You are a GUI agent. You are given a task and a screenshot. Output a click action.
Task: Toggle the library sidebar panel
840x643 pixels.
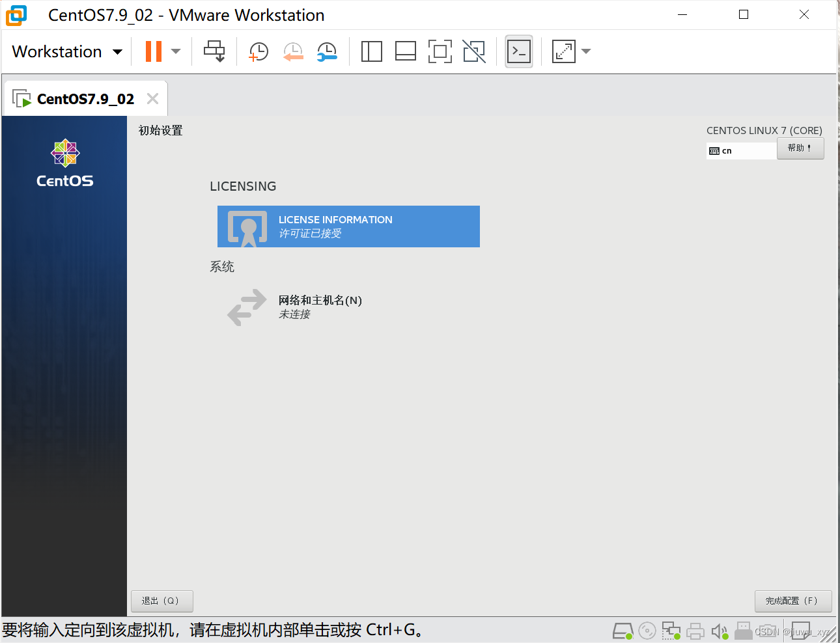click(372, 51)
